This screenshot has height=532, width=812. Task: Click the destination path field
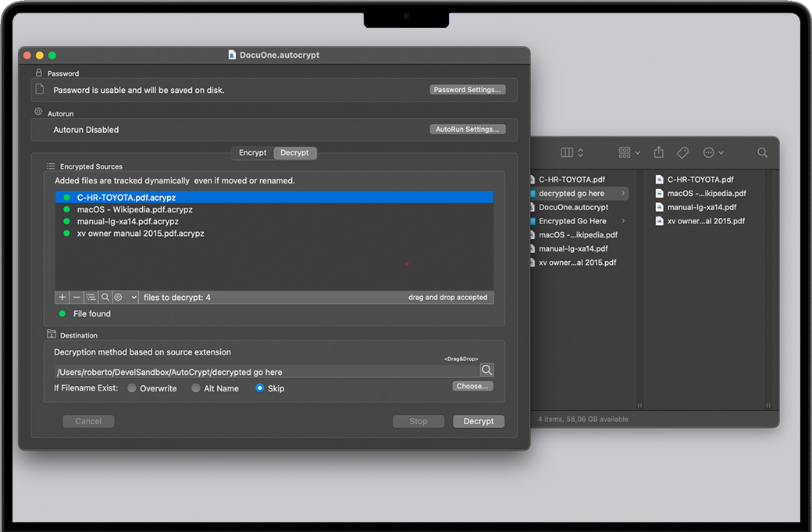click(x=265, y=373)
